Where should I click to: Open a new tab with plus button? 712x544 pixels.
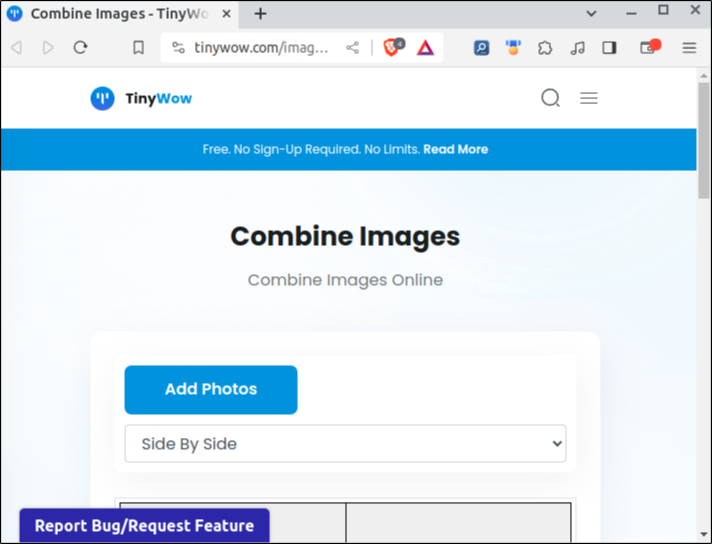point(260,14)
